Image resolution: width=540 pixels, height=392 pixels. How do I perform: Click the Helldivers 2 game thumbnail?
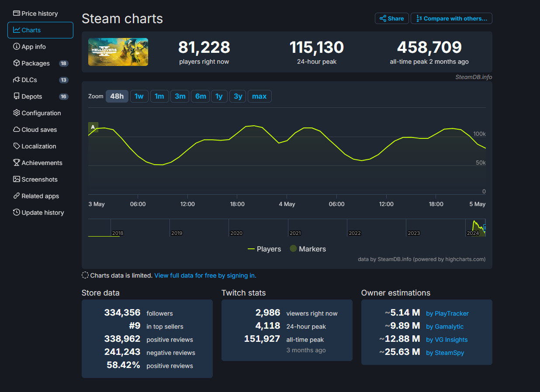[x=118, y=52]
